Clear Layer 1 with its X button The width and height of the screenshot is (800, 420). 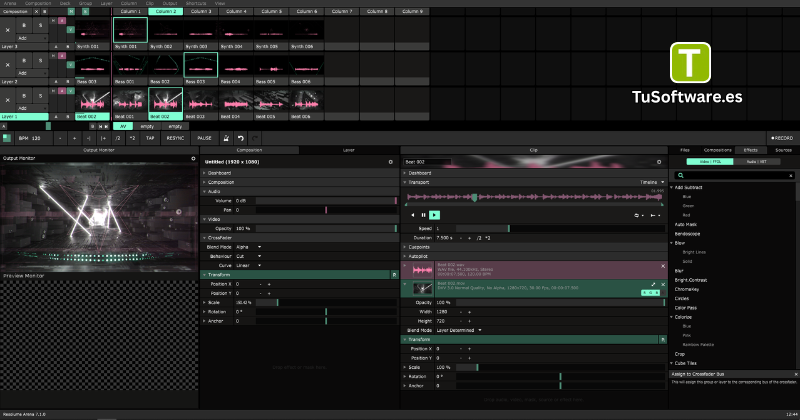tap(8, 100)
